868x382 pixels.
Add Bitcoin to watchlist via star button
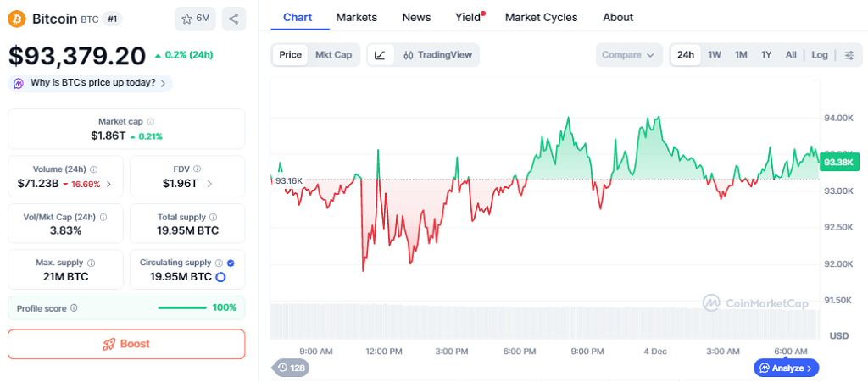196,19
